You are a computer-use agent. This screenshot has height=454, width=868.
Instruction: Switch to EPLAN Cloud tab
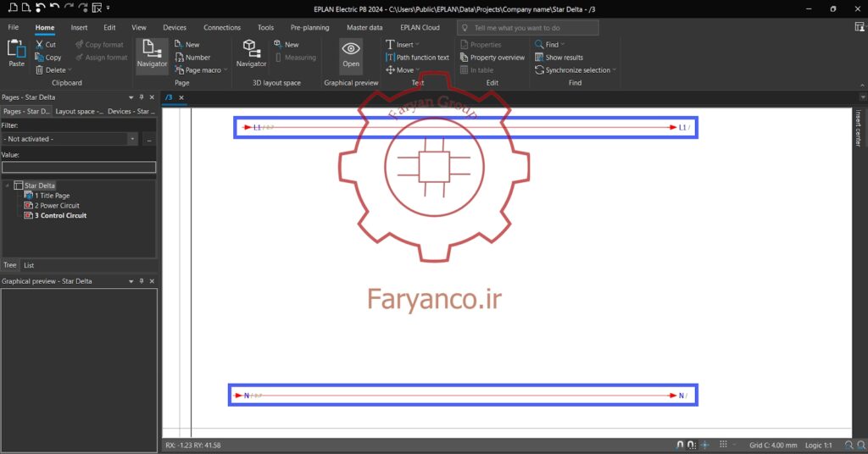(x=420, y=27)
